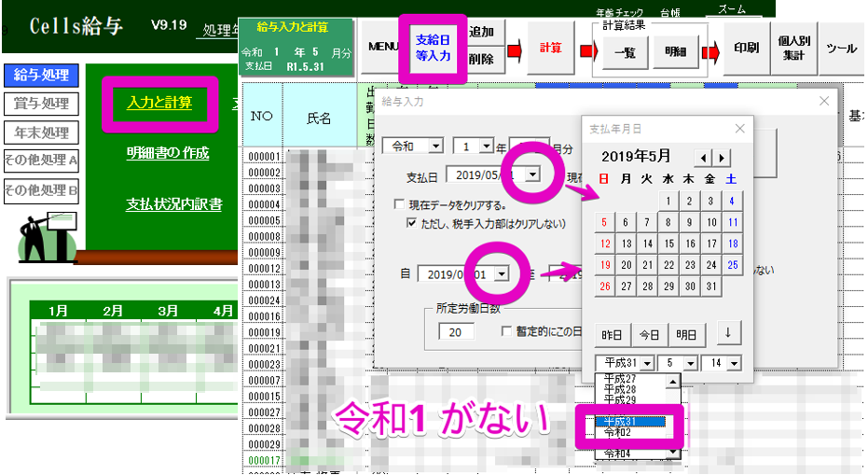Select day 1 in the calendar
Screen dimensions: 868x475
(668, 202)
